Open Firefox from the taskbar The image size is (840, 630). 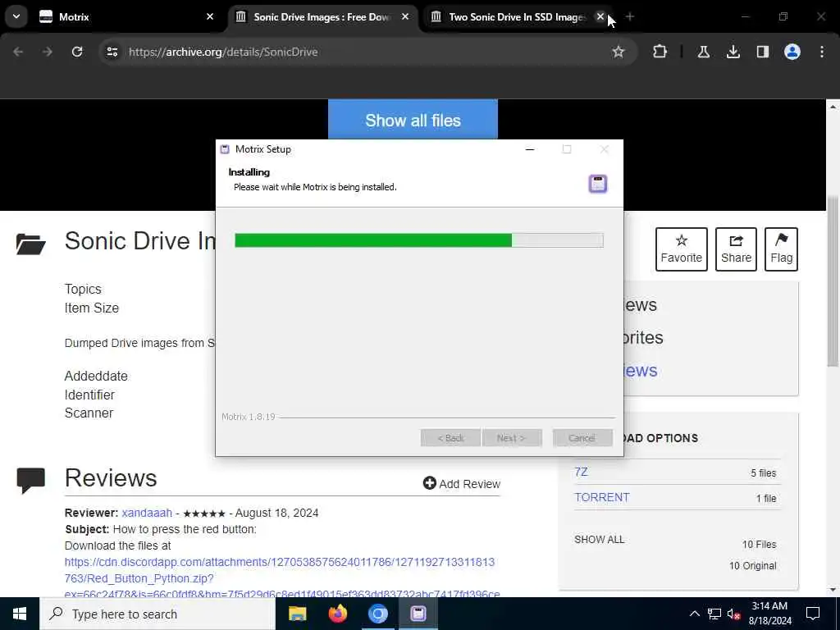337,614
